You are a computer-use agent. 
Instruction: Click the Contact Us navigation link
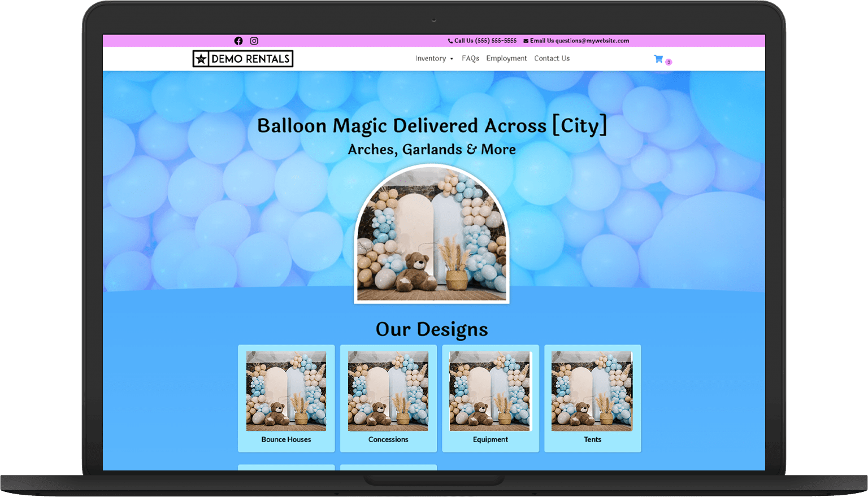[x=552, y=58]
